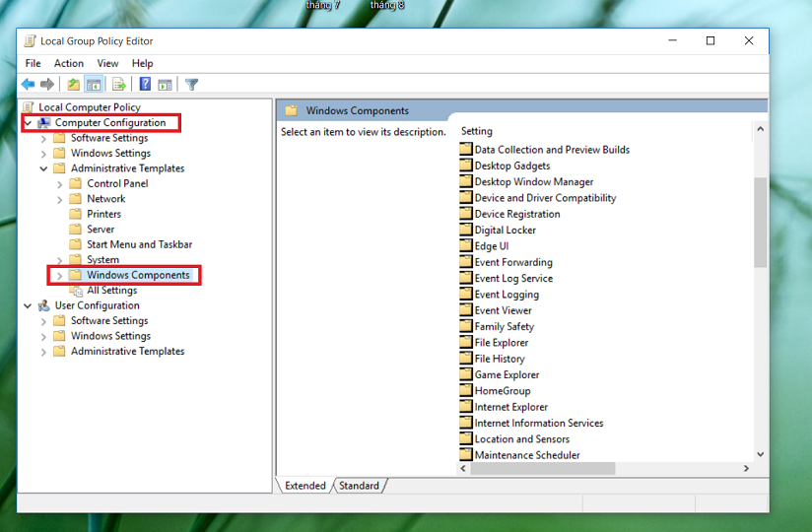Viewport: 812px width, 532px height.
Task: Select the Internet Information Services entry
Action: [539, 423]
